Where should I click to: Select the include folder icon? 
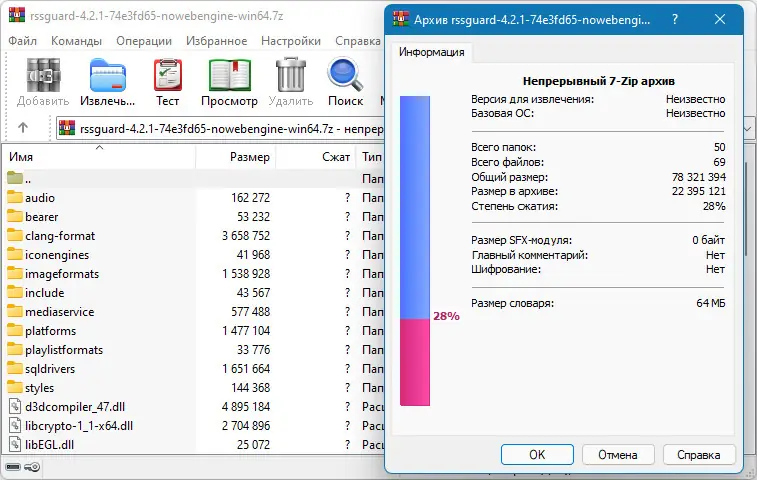point(15,292)
